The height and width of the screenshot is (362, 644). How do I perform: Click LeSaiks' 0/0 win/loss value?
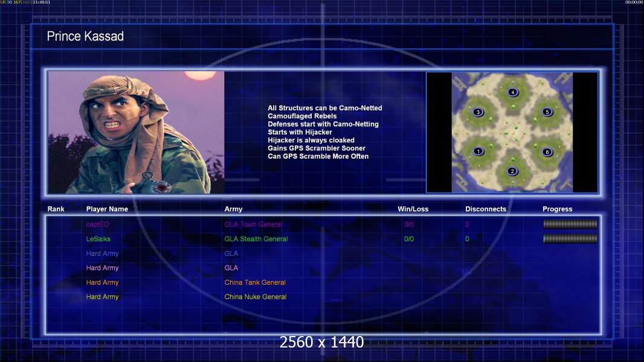point(409,239)
